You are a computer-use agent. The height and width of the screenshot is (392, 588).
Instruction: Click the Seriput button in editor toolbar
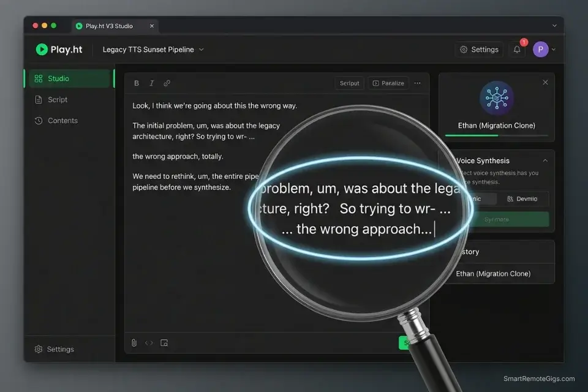[x=349, y=83]
